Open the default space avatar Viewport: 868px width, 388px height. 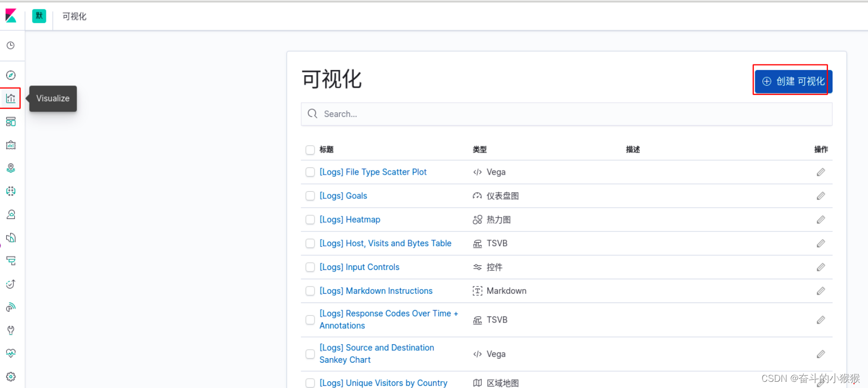39,16
